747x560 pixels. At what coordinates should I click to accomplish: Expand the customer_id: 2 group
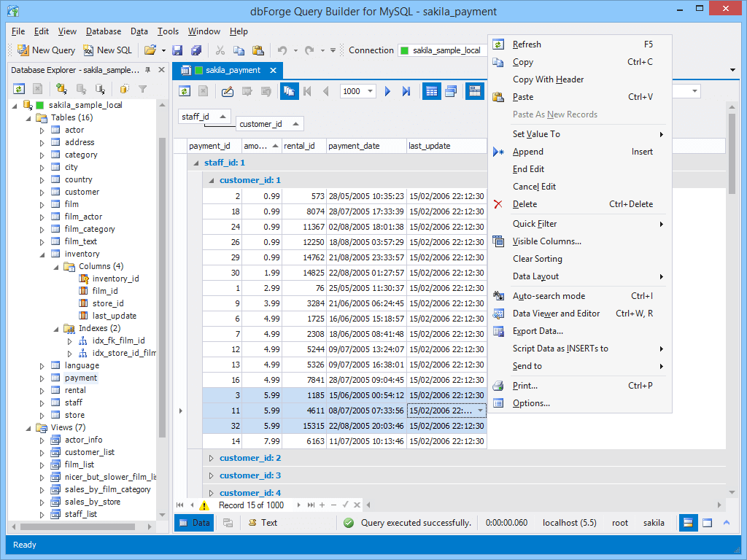point(211,458)
